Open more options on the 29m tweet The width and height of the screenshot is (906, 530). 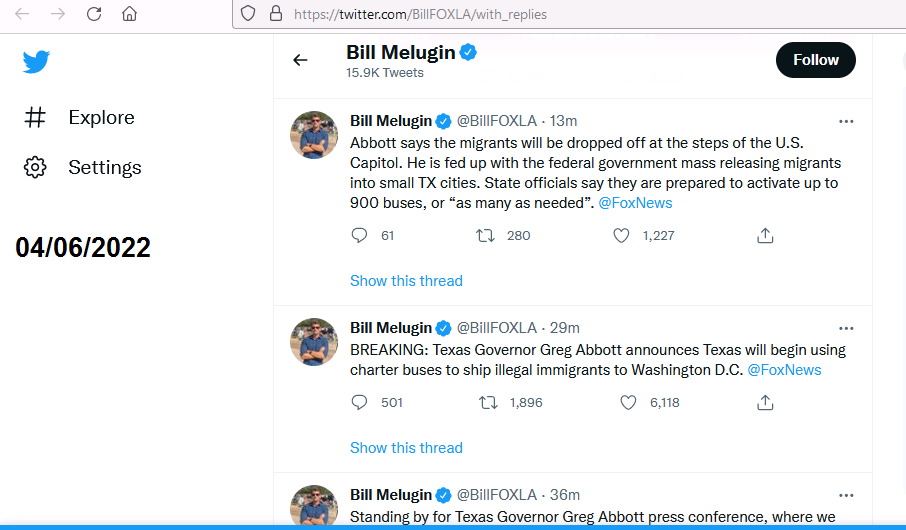tap(846, 328)
